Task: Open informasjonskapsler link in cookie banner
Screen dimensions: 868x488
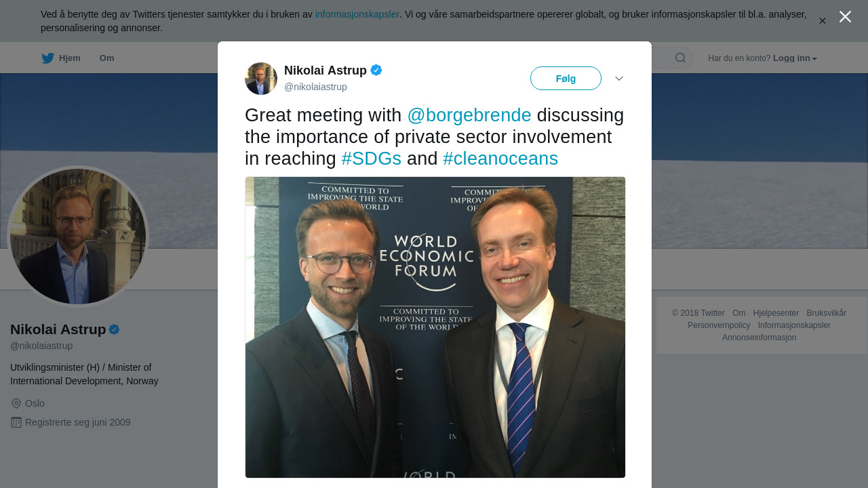Action: point(357,14)
